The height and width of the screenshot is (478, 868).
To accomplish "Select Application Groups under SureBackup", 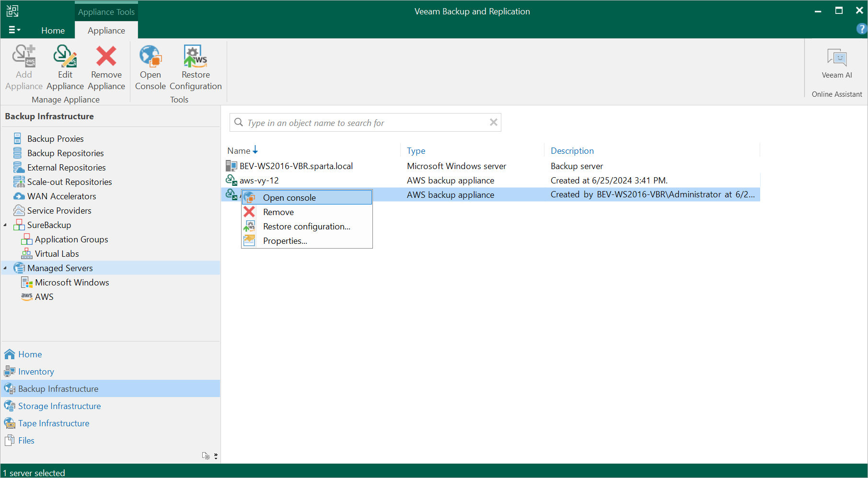I will [71, 239].
